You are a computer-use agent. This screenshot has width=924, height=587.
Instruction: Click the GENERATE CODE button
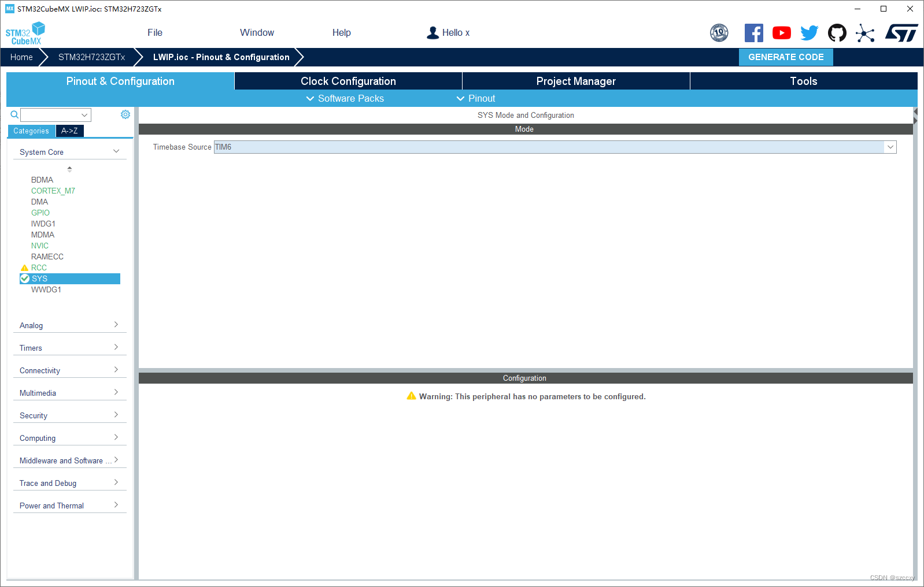[786, 57]
